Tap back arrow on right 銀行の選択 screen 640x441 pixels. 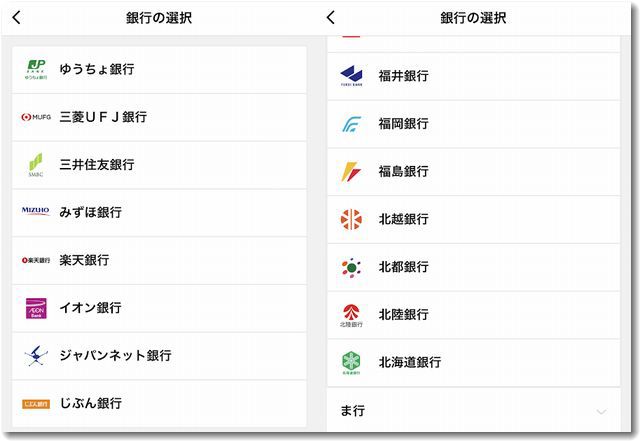coord(331,18)
